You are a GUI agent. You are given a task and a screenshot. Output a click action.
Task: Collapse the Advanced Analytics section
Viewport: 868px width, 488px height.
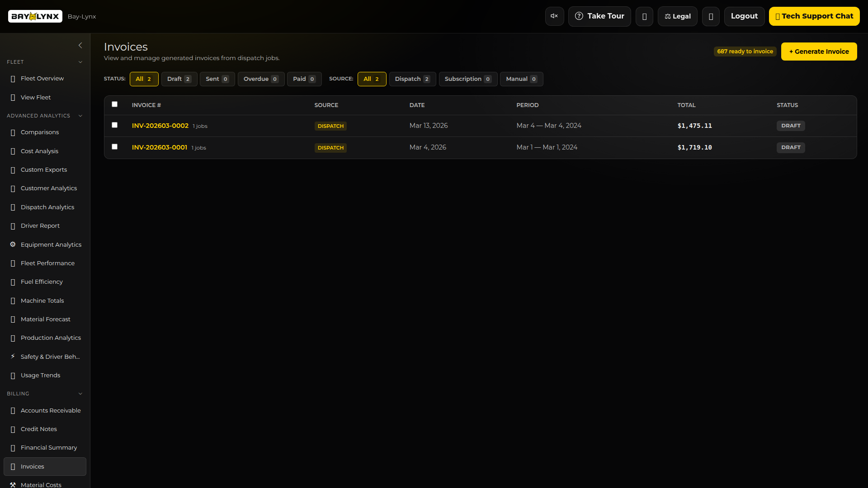coord(80,116)
